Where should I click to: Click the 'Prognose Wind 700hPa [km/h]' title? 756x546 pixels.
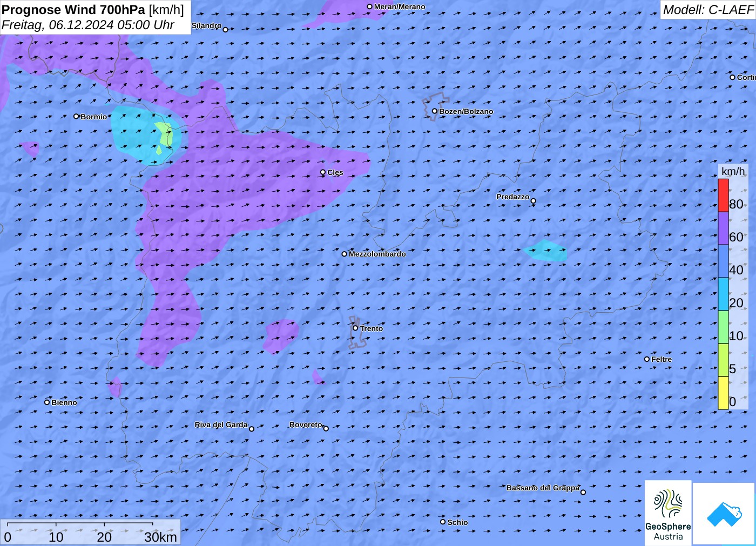coord(93,10)
